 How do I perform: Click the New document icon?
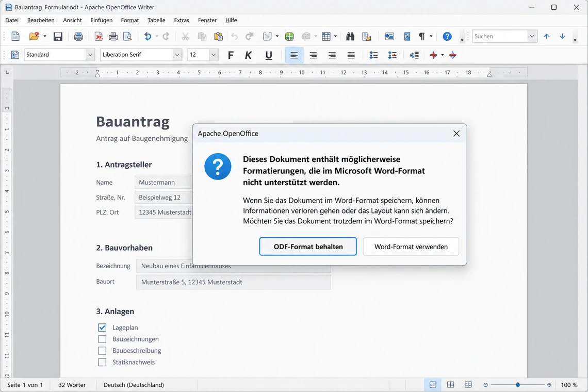(x=15, y=37)
